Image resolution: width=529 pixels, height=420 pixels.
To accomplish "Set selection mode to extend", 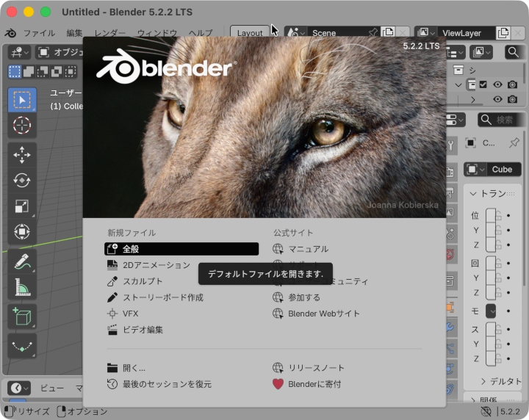I will (x=29, y=71).
